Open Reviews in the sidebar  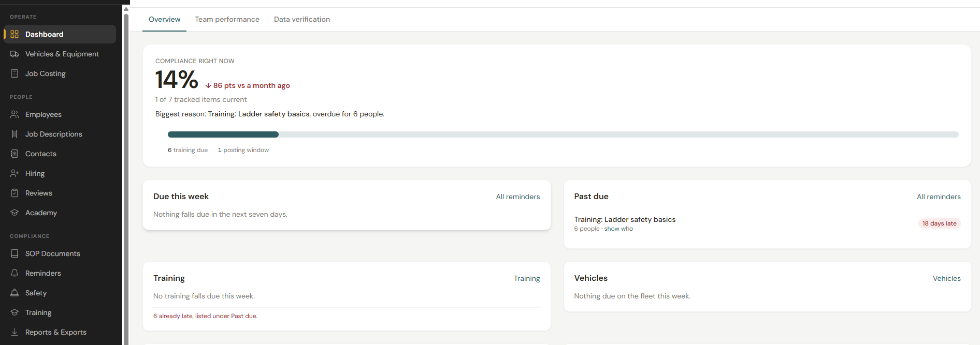[60, 193]
